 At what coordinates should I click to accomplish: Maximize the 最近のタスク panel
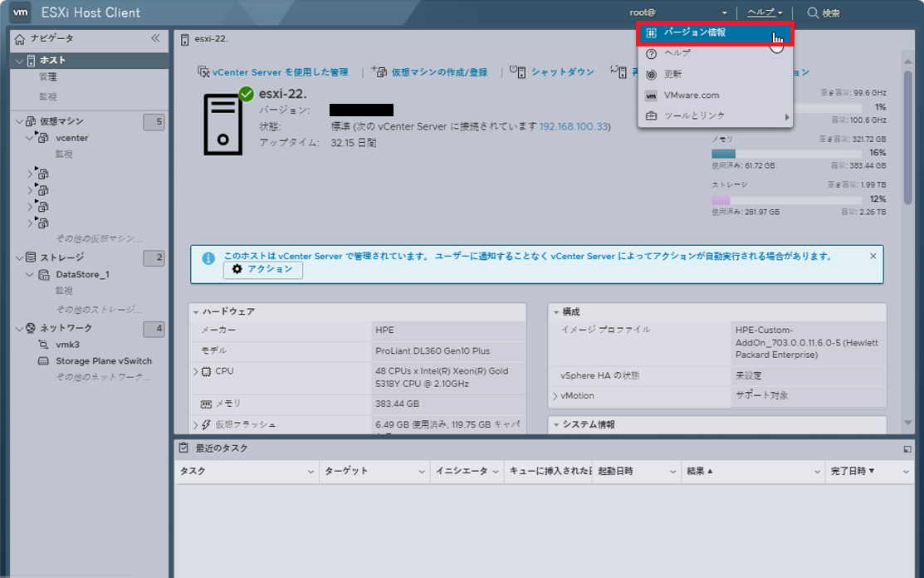(907, 449)
